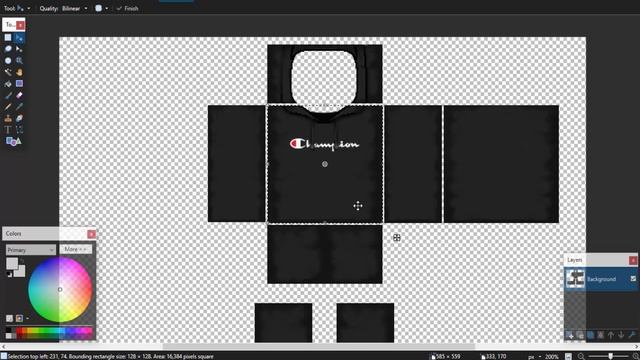Merge layer down in Layers panel
This screenshot has width=640, height=360.
601,335
